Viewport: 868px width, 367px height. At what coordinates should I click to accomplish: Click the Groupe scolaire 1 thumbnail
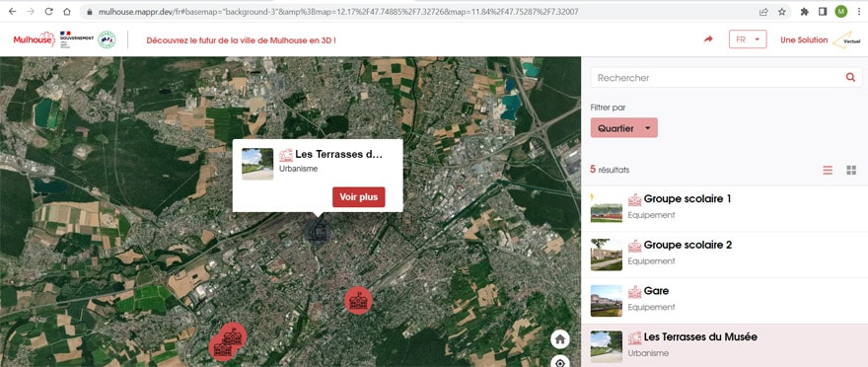(607, 209)
